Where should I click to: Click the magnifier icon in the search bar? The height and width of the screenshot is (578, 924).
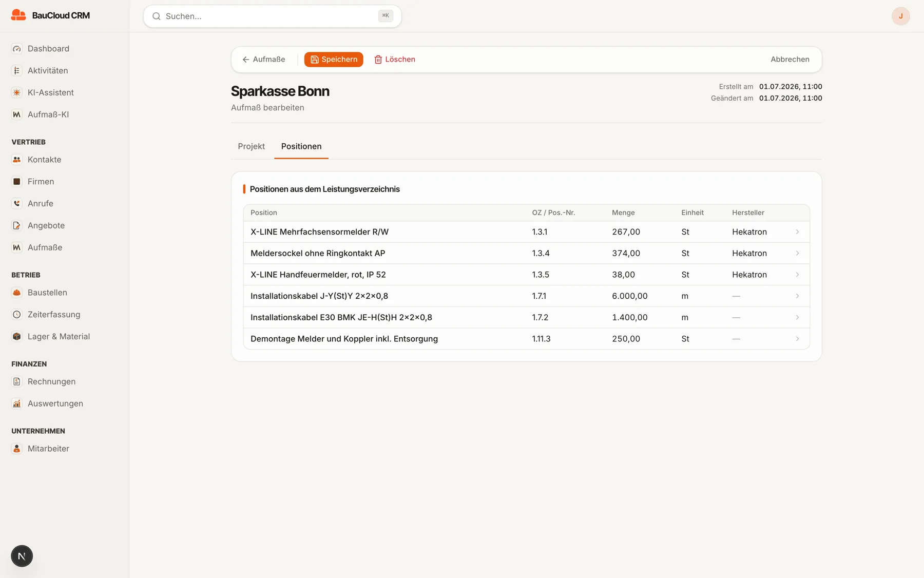[x=157, y=16]
